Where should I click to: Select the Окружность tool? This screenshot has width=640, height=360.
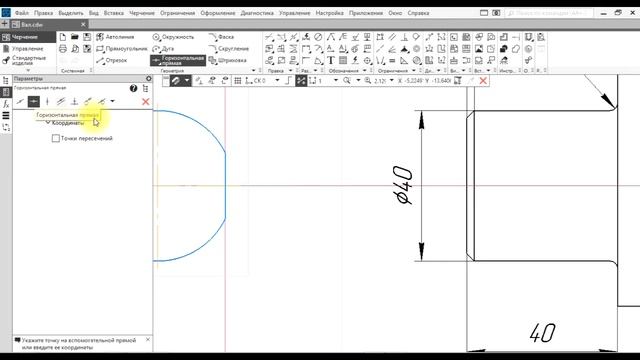173,37
